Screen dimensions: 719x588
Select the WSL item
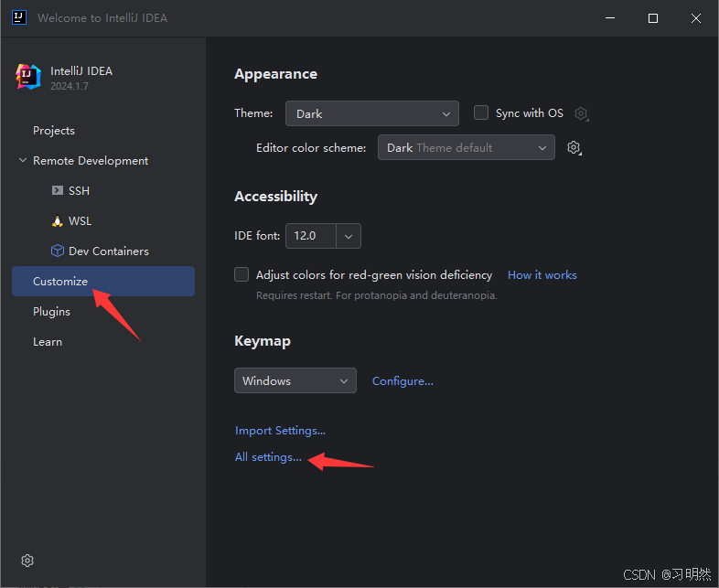[x=80, y=221]
